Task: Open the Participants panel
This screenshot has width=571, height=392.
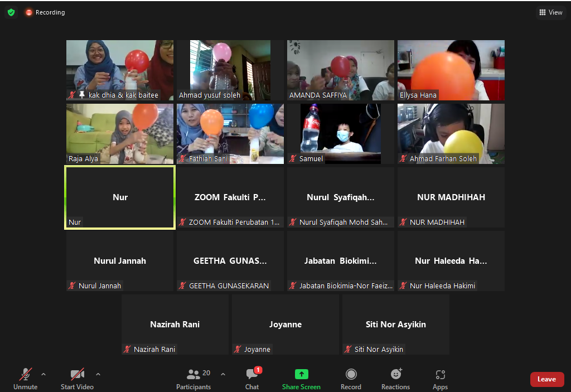Action: pos(193,379)
